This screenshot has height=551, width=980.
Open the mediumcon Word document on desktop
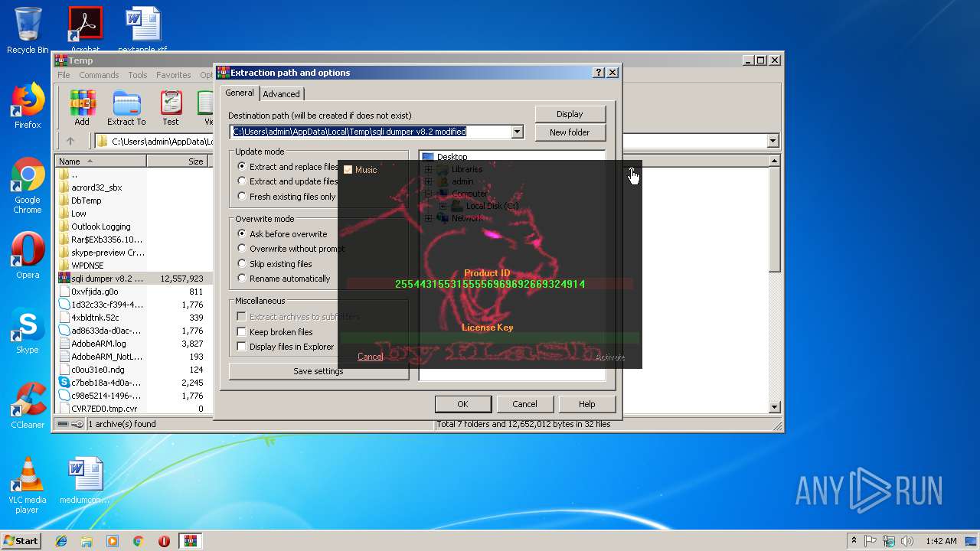pos(85,481)
